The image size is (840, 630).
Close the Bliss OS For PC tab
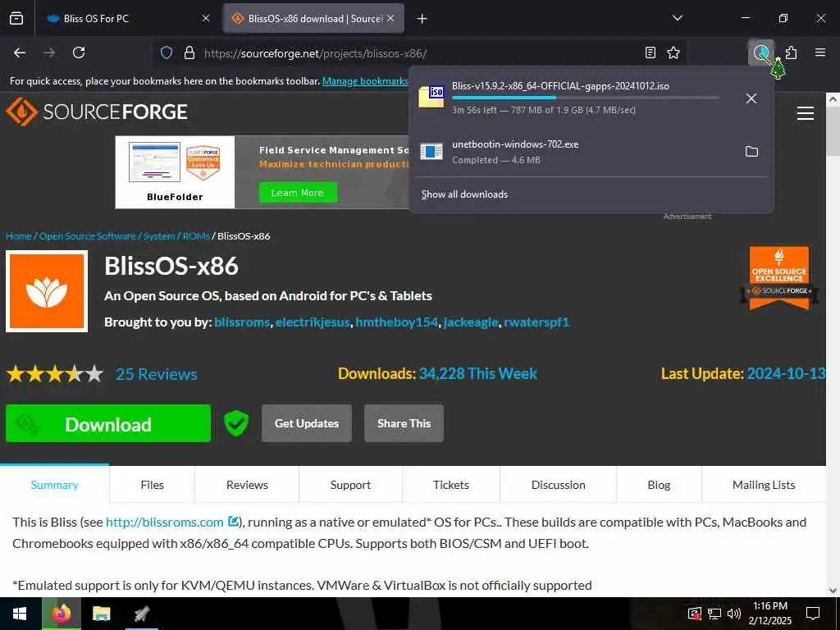[x=206, y=18]
